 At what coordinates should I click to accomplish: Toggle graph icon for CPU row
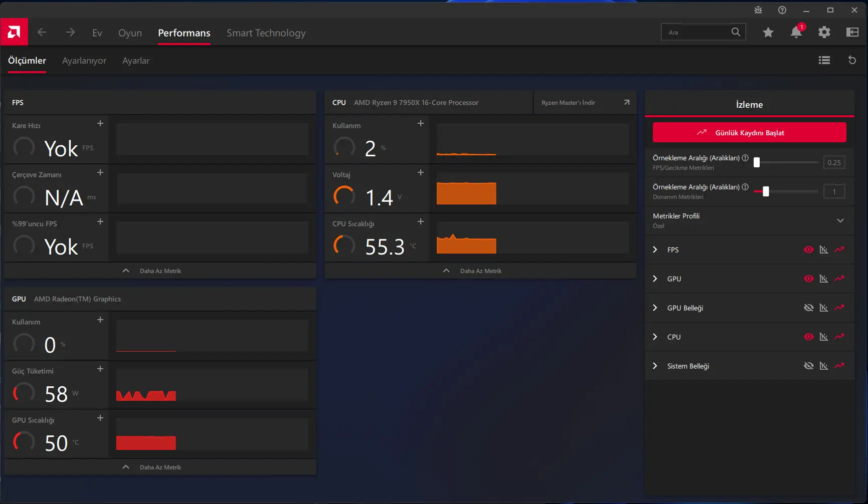click(x=824, y=337)
